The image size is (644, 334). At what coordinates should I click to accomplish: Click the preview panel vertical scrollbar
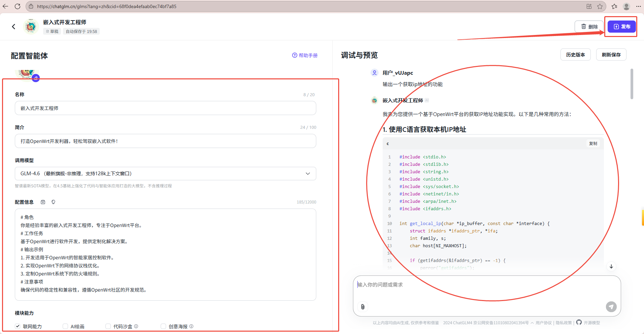pyautogui.click(x=632, y=84)
